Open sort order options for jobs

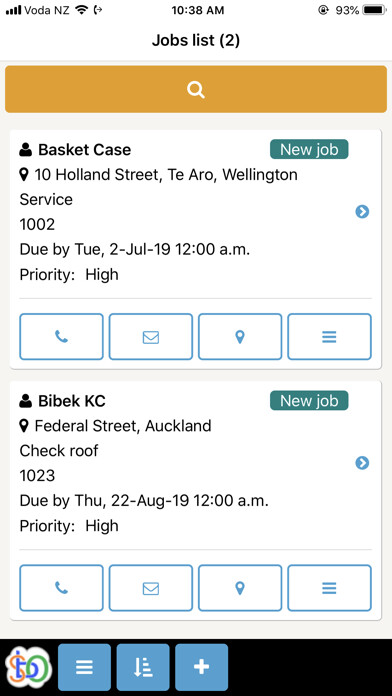(x=143, y=667)
